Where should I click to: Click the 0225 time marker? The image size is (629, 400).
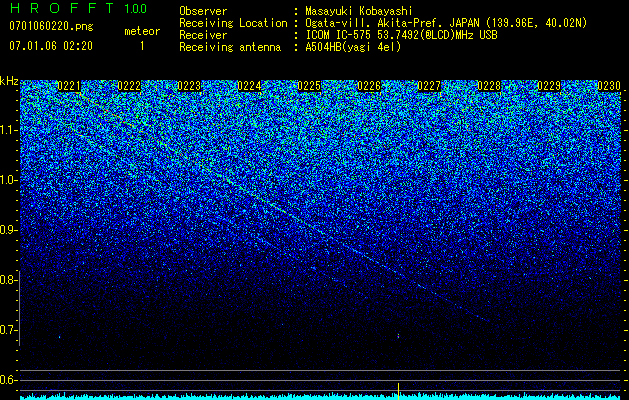309,86
